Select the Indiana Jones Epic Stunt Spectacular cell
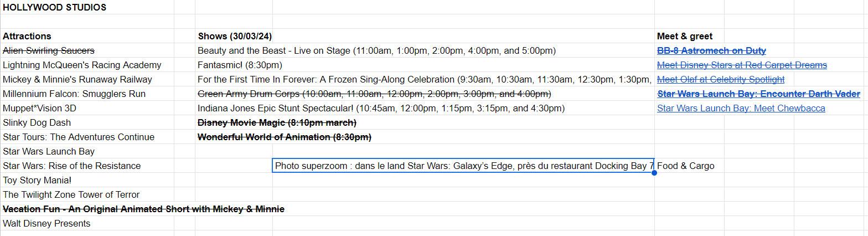Image resolution: width=868 pixels, height=236 pixels. (381, 109)
